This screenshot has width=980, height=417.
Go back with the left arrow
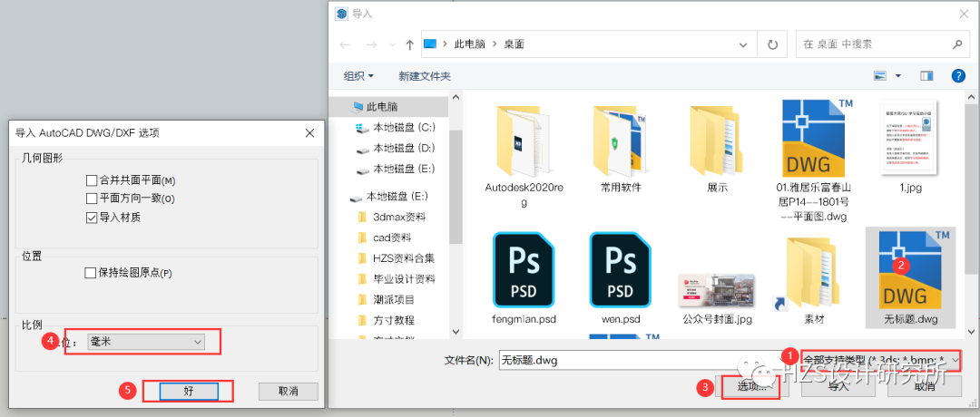coord(345,45)
